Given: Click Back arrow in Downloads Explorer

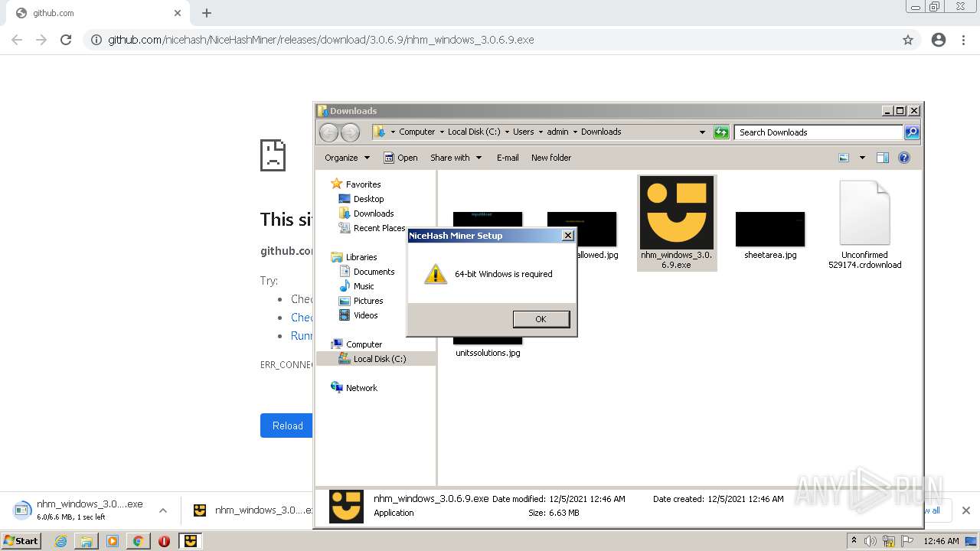Looking at the screenshot, I should 328,132.
